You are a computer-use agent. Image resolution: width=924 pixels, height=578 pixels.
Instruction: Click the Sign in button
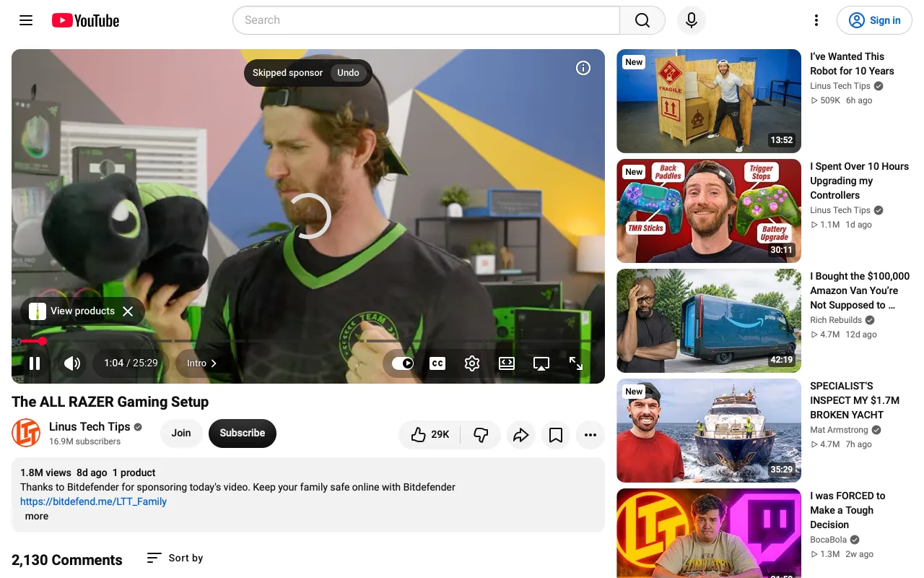874,20
